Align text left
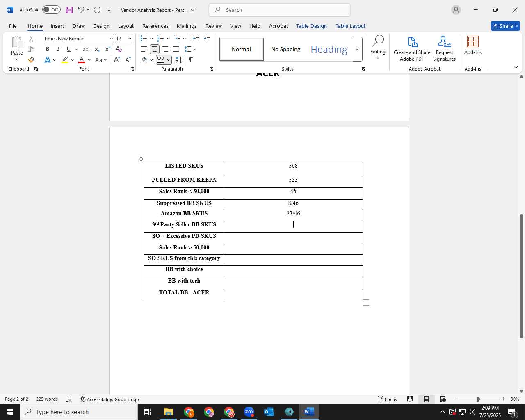Screen dimensions: 525x420 pos(144,49)
